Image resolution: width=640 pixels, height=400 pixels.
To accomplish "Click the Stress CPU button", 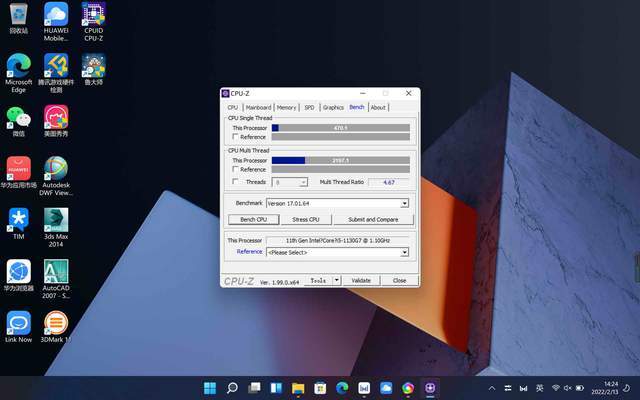I will [x=306, y=220].
